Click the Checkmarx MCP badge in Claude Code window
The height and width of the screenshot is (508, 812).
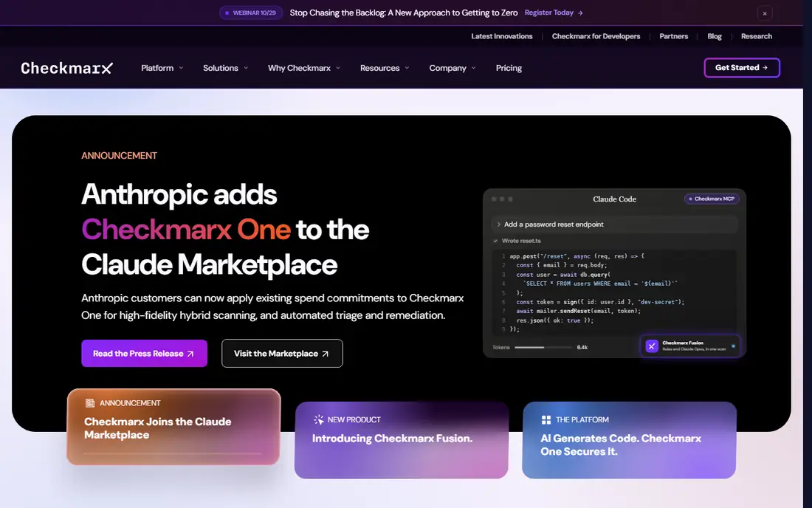[x=712, y=199]
